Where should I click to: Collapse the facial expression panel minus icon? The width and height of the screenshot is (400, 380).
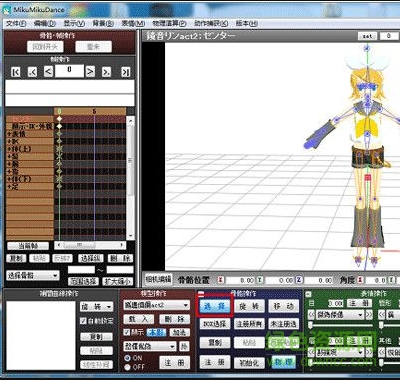(308, 294)
